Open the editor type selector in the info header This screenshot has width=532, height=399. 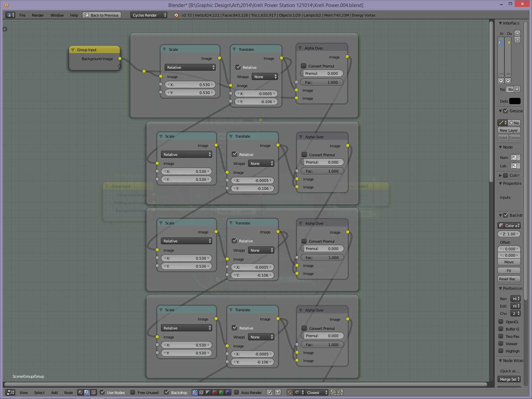click(10, 15)
